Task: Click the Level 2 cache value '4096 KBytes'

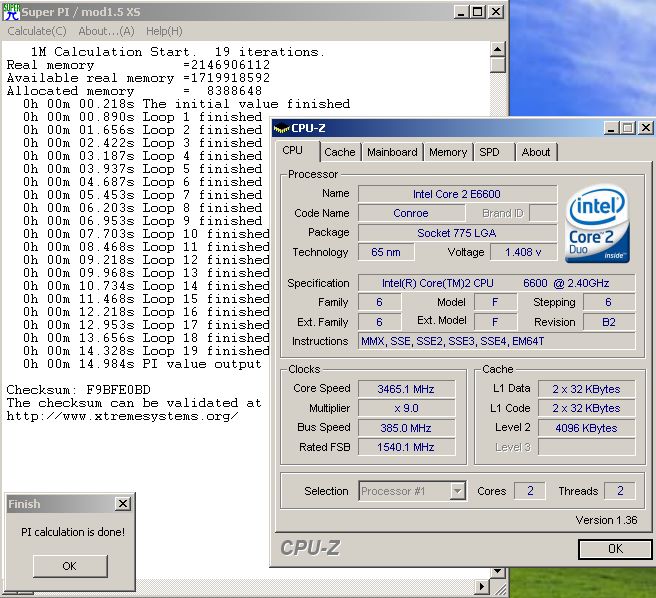Action: 587,428
